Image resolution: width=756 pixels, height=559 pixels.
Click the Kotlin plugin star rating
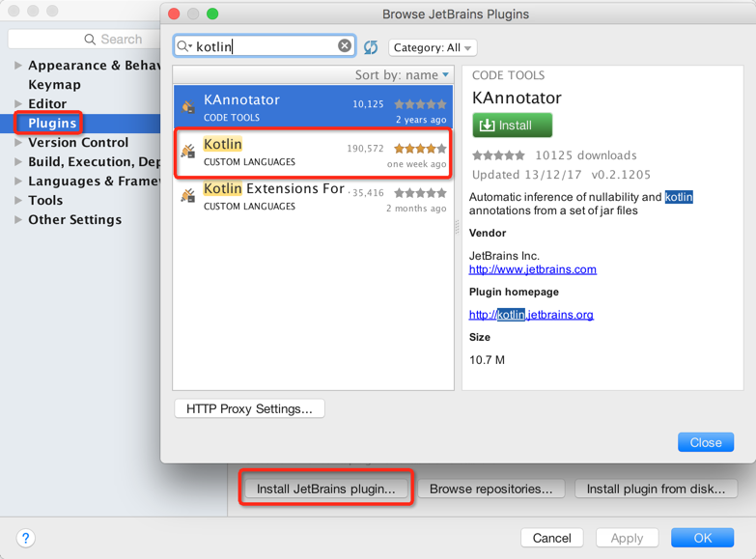(420, 148)
